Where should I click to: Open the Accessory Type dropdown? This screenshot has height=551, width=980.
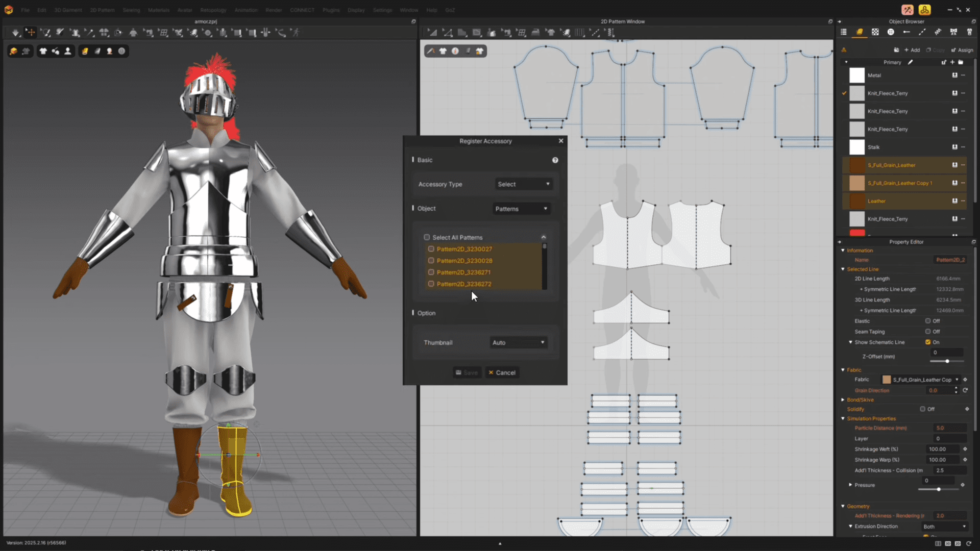click(x=524, y=184)
